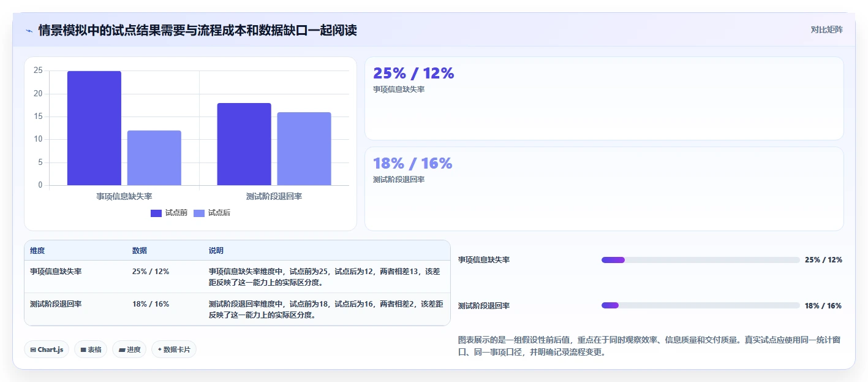Viewport: 868px width, 382px height.
Task: Click the footnote paragraph starting 图表展示的是
Action: pyautogui.click(x=650, y=346)
